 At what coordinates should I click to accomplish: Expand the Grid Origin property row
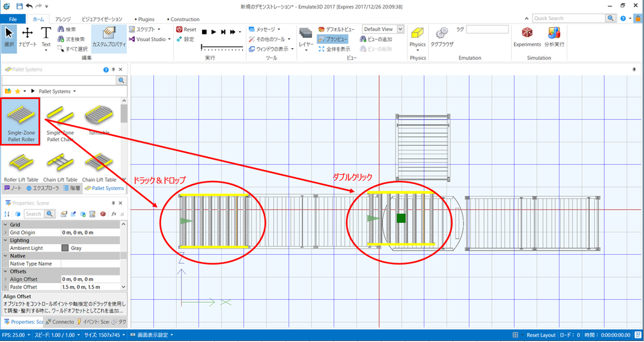tap(5, 233)
